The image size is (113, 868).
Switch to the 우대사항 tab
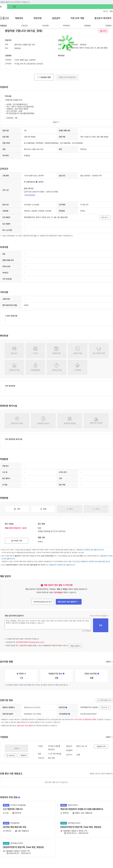(45, 26)
